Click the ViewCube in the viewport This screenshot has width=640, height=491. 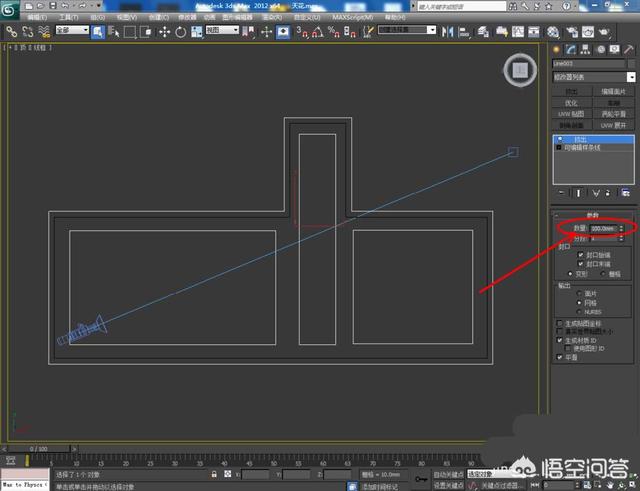[520, 70]
